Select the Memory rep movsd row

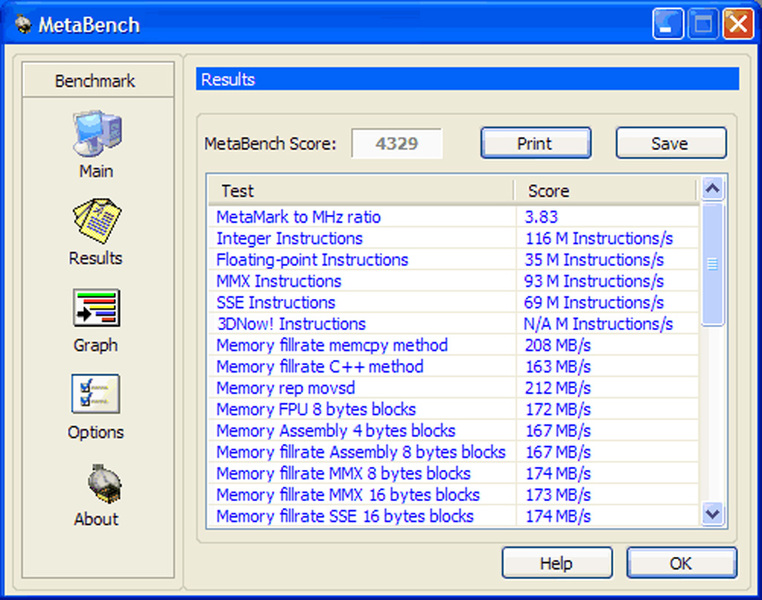[454, 388]
